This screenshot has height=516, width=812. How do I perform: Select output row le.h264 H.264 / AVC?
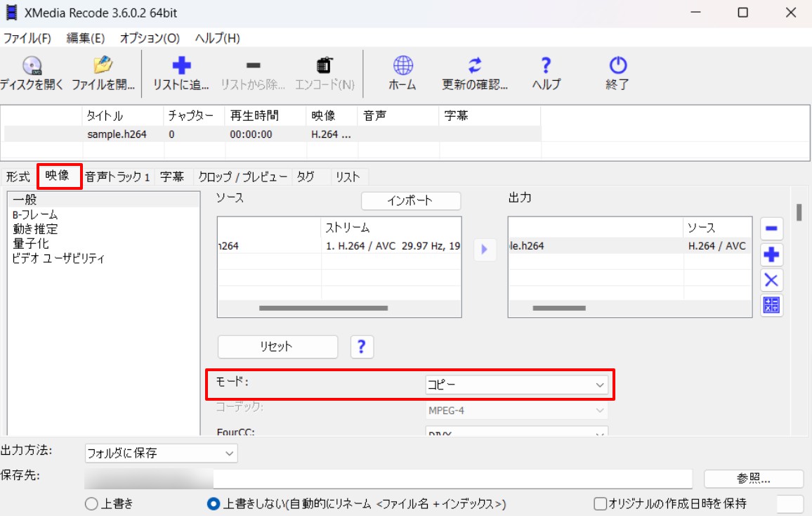[x=629, y=246]
